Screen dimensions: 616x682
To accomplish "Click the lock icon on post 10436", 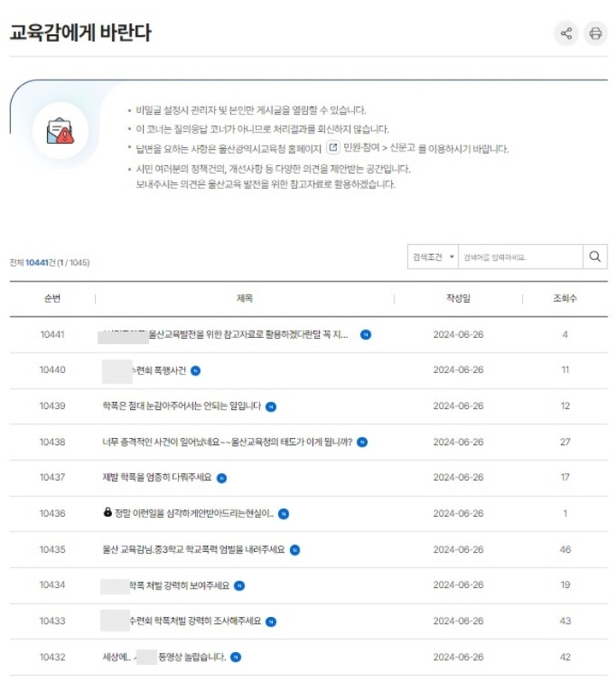I will click(x=108, y=512).
